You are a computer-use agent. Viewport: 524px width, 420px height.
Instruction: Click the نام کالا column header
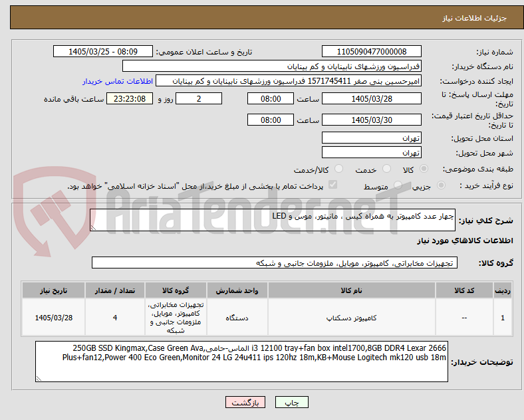click(351, 290)
